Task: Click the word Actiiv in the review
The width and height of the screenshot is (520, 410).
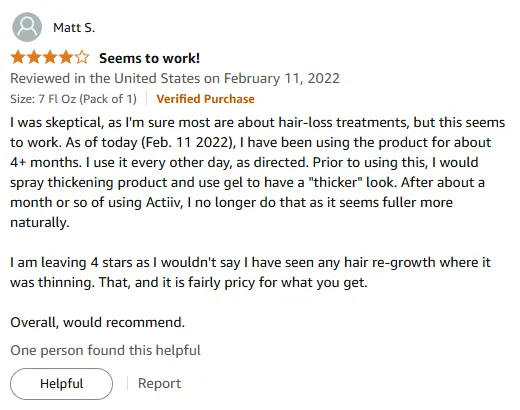Action: coord(164,202)
